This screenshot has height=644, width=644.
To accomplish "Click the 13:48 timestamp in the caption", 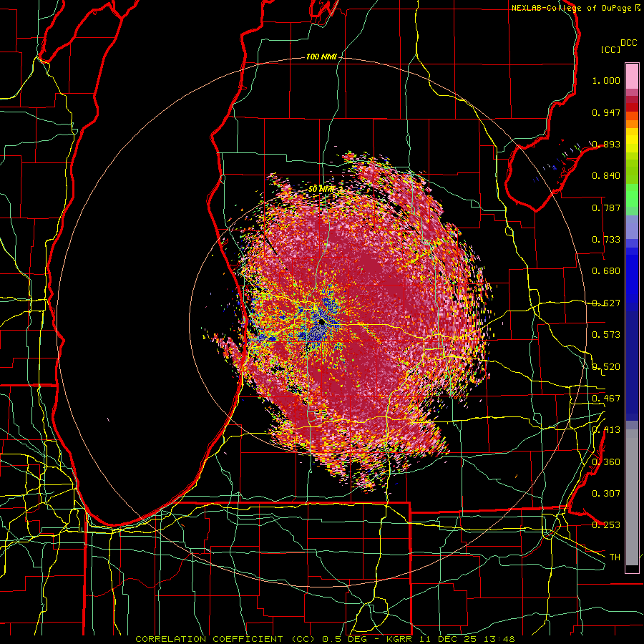I will coord(500,639).
